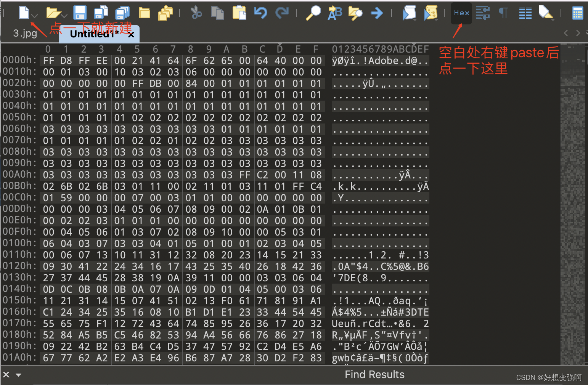Click byte DB in row 0020h
Screen dimensions: 588x385
156,83
